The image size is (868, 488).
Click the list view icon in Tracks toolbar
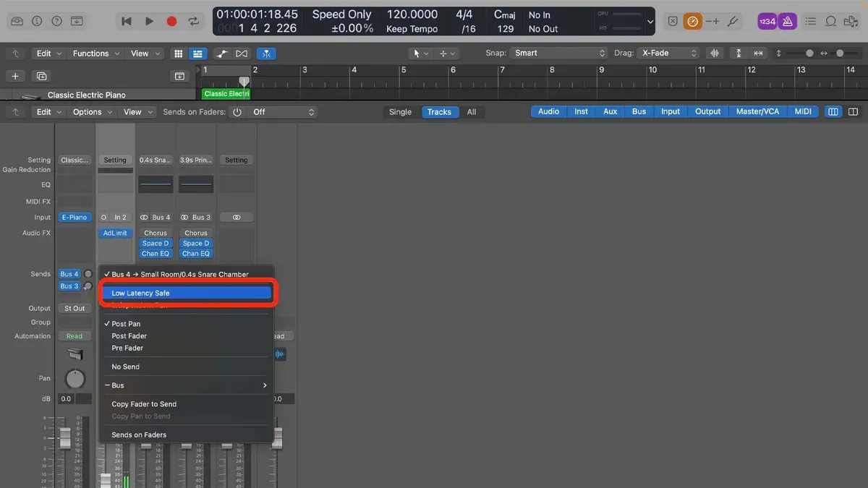197,53
